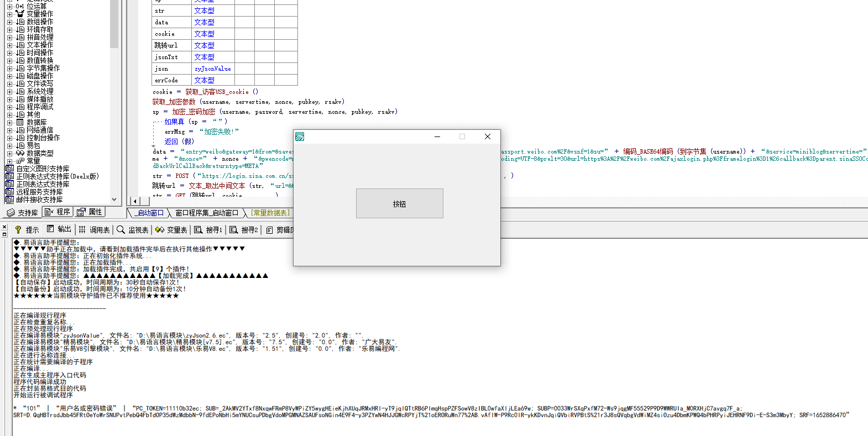
Task: Click the 正则表达式支持库(Deelx版) library icon
Action: coord(9,176)
